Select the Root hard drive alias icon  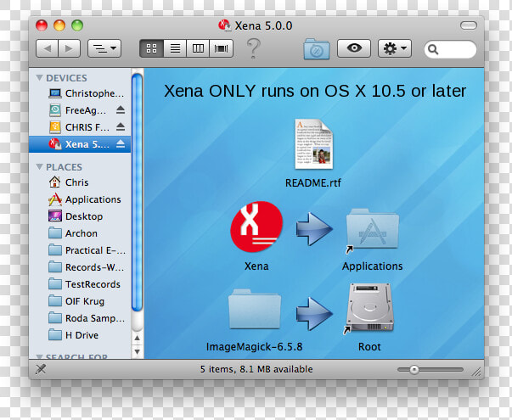point(369,309)
